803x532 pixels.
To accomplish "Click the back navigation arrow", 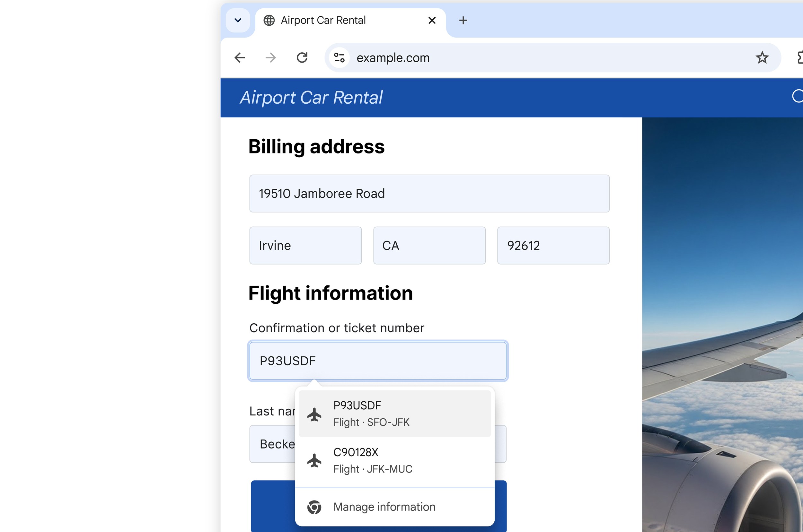I will pyautogui.click(x=240, y=58).
